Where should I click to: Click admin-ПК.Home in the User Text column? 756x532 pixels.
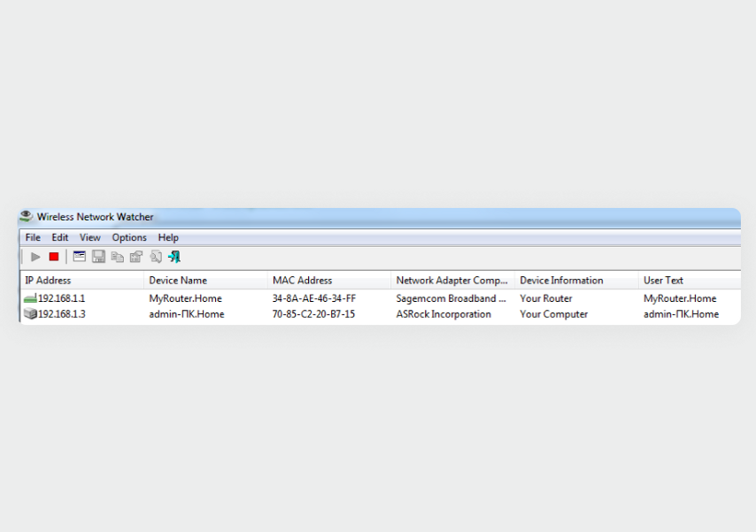click(x=681, y=314)
